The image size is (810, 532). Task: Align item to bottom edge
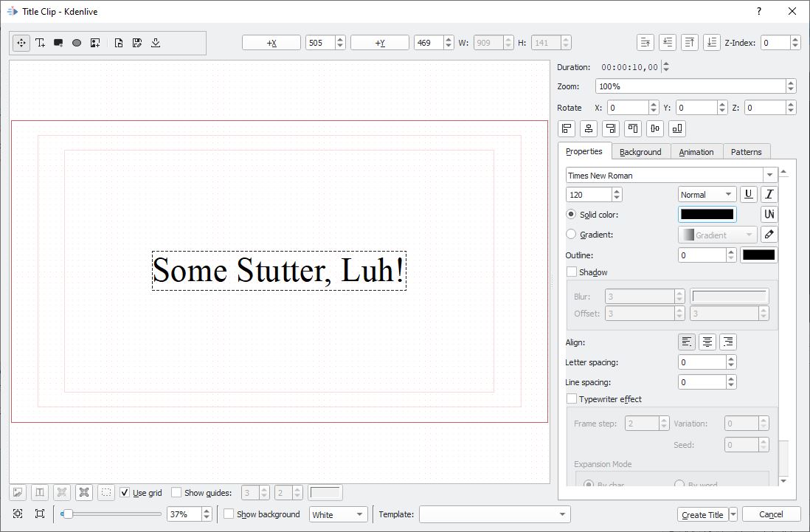point(677,128)
